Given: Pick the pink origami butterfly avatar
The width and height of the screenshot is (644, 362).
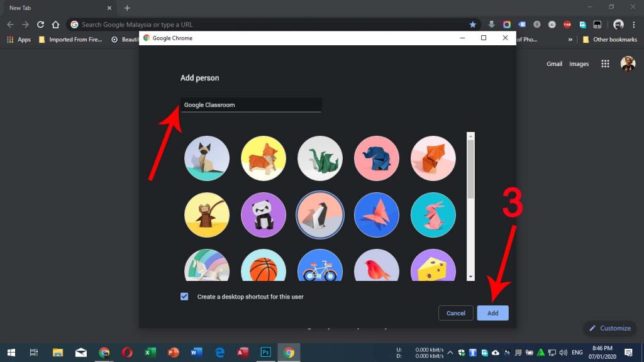Looking at the screenshot, I should click(x=377, y=215).
